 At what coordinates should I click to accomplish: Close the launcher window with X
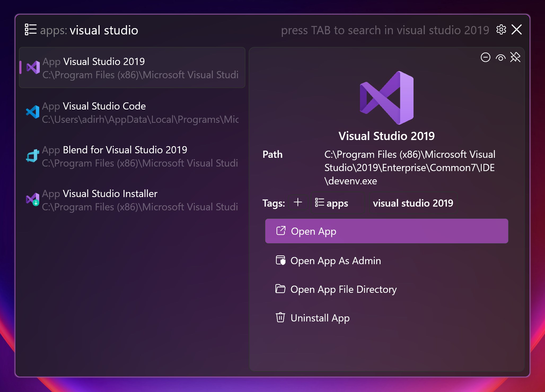(516, 30)
